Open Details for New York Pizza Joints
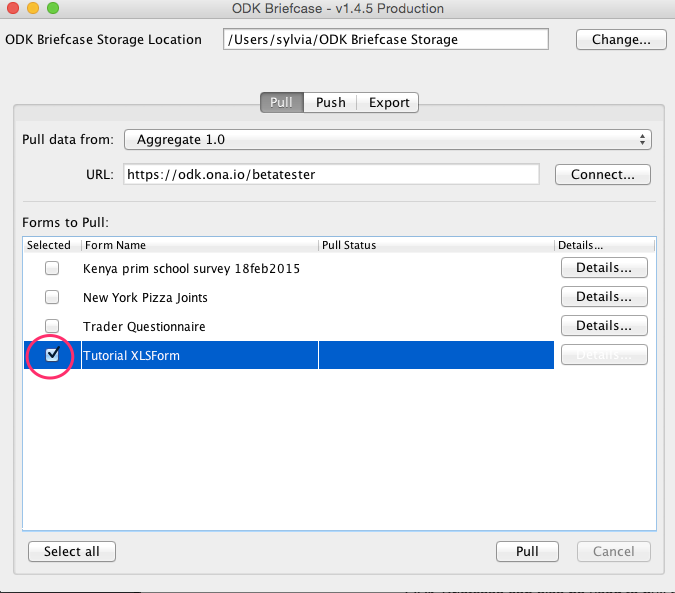675x593 pixels. (604, 296)
